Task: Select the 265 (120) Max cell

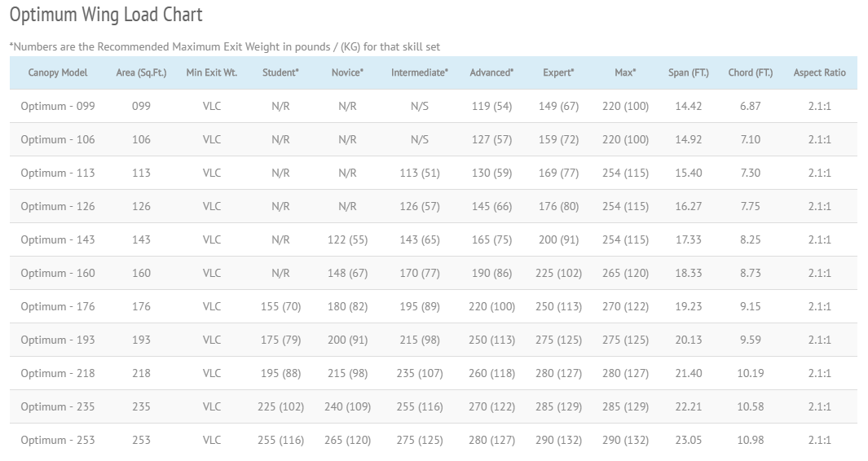Action: point(625,273)
